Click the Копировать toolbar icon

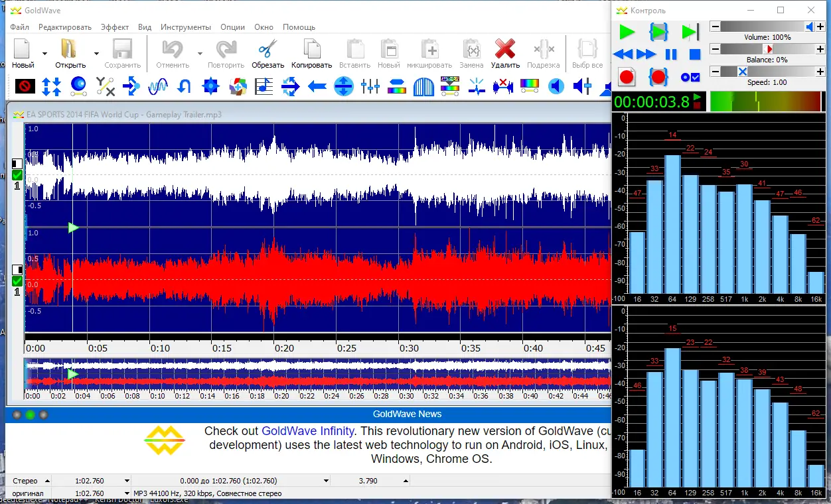coord(311,50)
